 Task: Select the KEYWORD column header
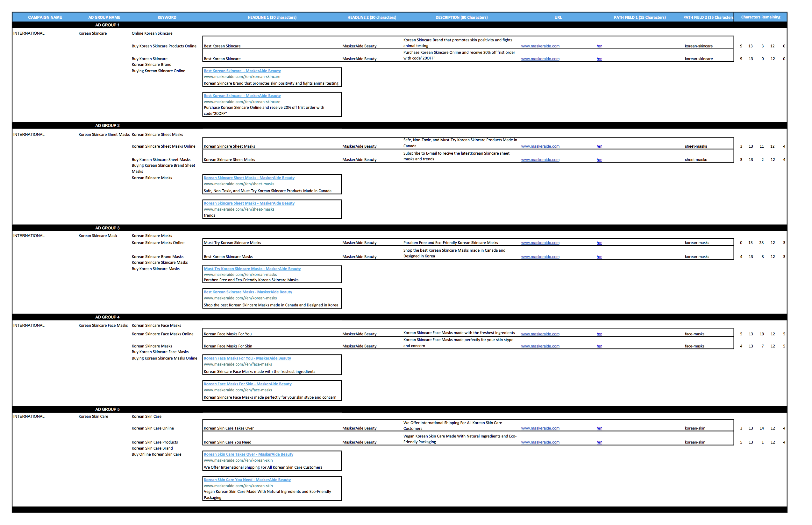167,17
